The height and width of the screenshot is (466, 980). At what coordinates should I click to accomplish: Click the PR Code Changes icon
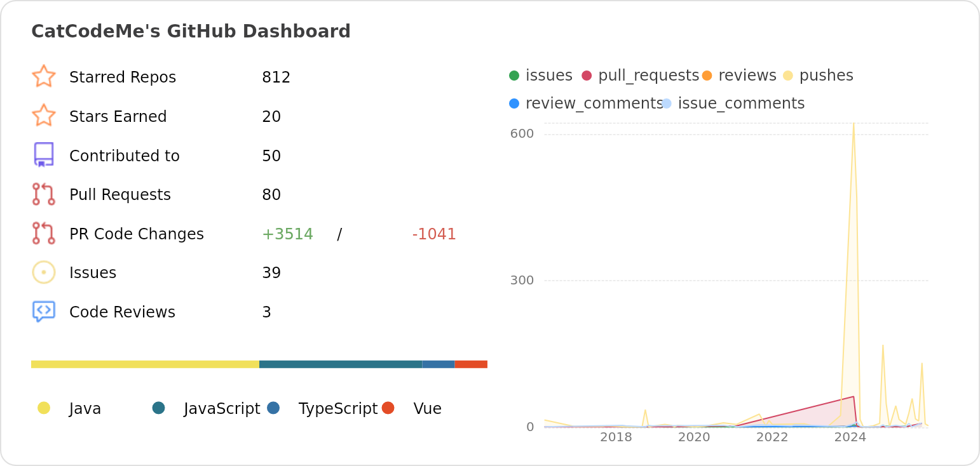(43, 234)
